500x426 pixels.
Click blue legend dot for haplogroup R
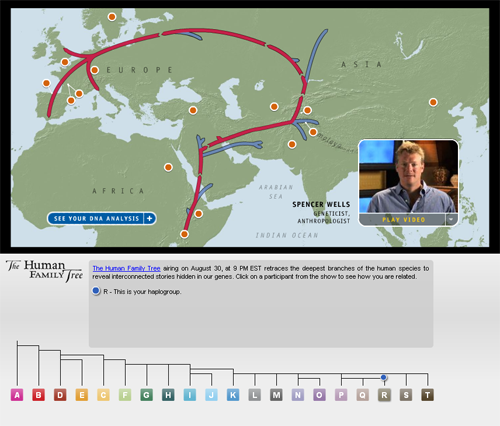(96, 291)
